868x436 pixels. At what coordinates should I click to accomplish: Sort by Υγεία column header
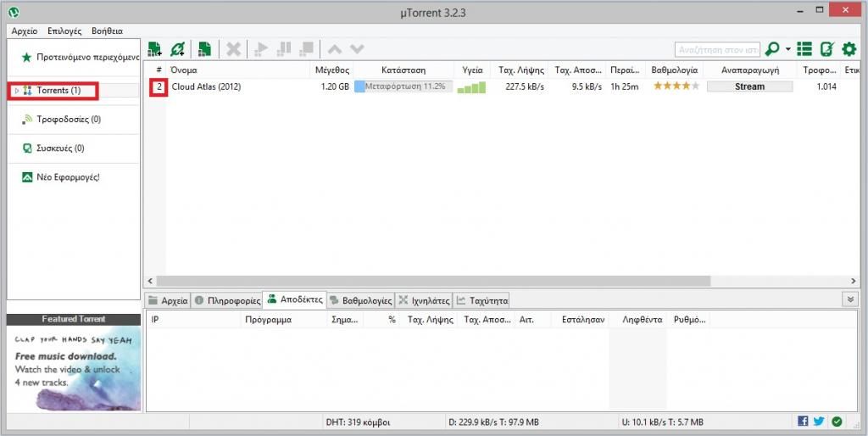(472, 70)
